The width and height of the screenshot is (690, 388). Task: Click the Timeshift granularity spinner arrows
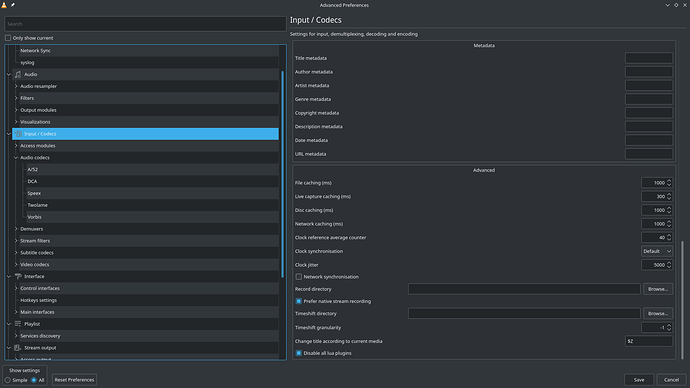click(669, 328)
